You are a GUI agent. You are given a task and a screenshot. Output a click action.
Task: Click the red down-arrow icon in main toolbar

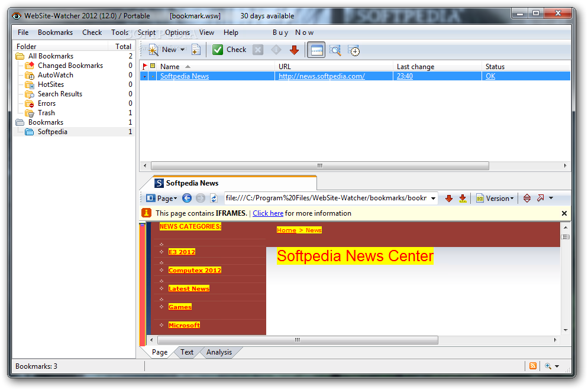pyautogui.click(x=295, y=50)
